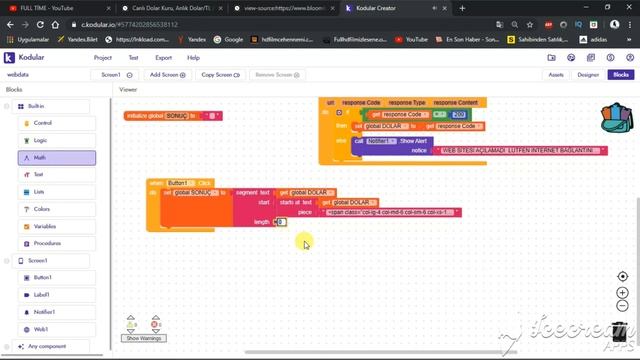The width and height of the screenshot is (640, 360).
Task: Center the workspace with the target icon
Action: pyautogui.click(x=622, y=277)
